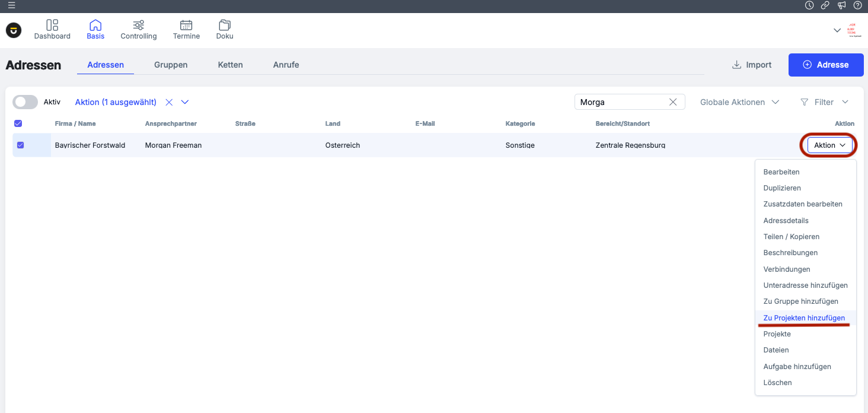Uncheck the select-all header checkbox
This screenshot has width=868, height=413.
point(18,123)
